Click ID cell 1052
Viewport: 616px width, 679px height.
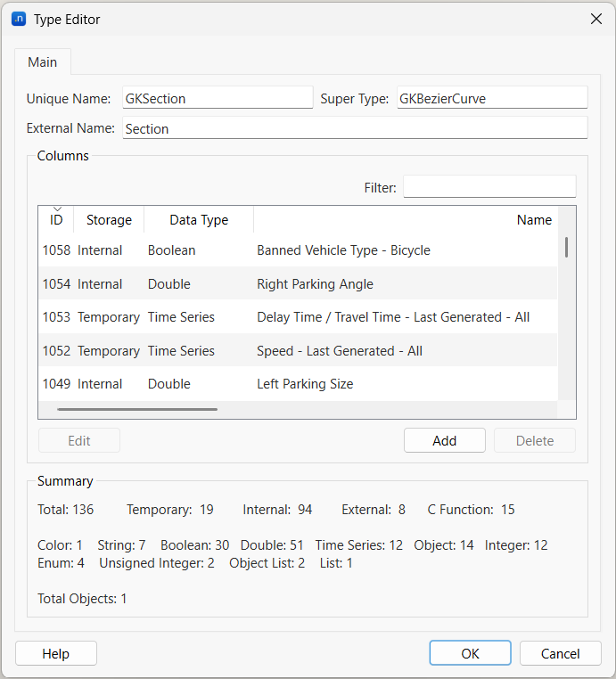[56, 351]
